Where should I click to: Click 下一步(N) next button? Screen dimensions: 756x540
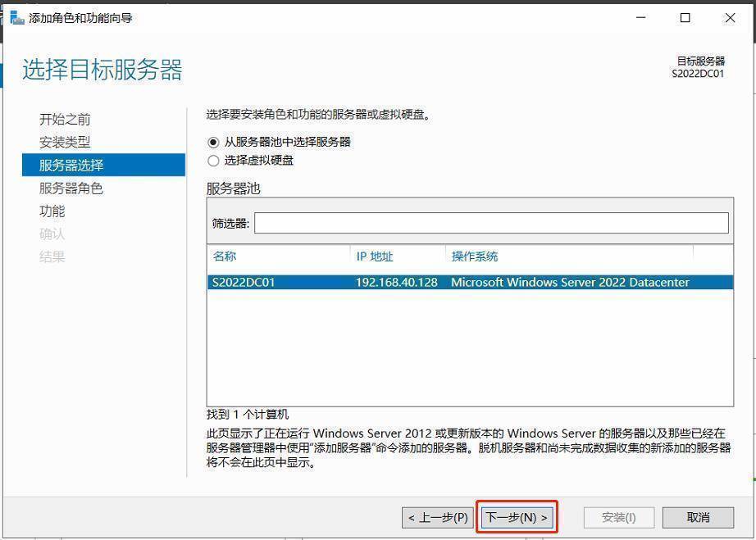point(517,518)
